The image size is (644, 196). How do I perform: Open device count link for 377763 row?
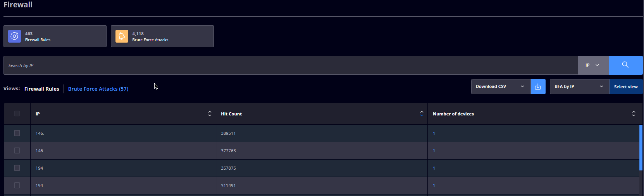434,151
